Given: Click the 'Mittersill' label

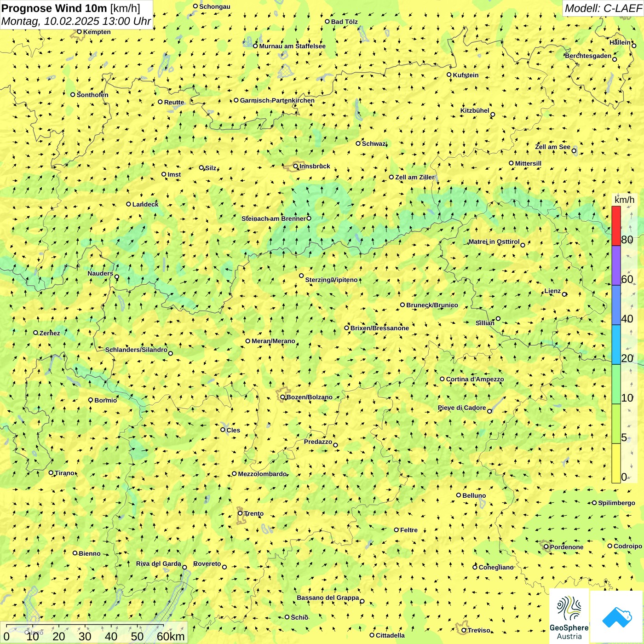Looking at the screenshot, I should point(528,163).
